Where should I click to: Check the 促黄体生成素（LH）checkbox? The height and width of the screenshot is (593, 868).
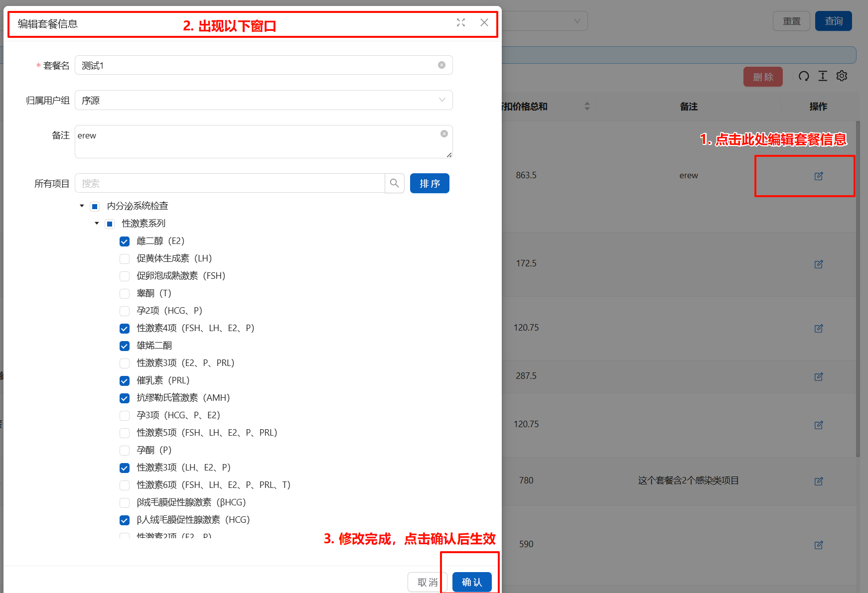click(125, 259)
